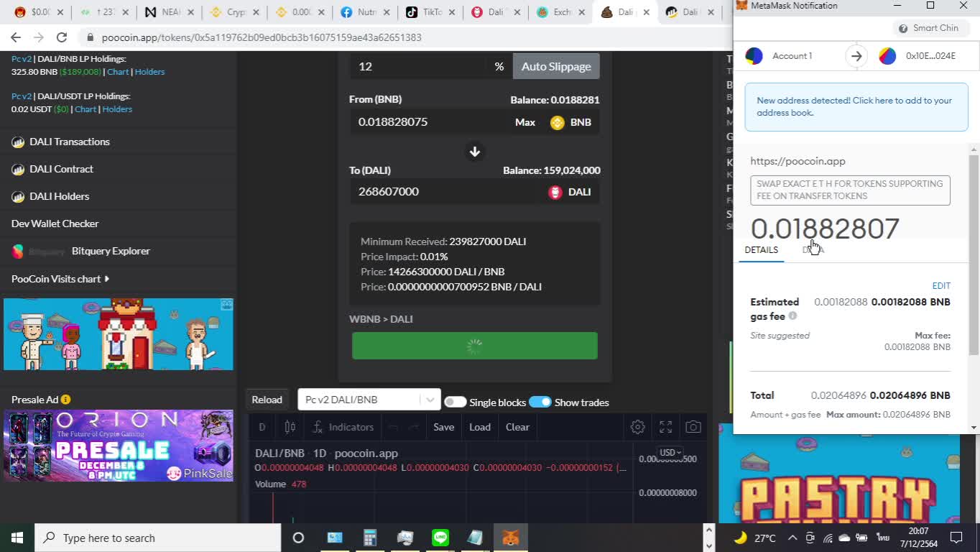980x552 pixels.
Task: Open DALI Holders link
Action: point(59,196)
